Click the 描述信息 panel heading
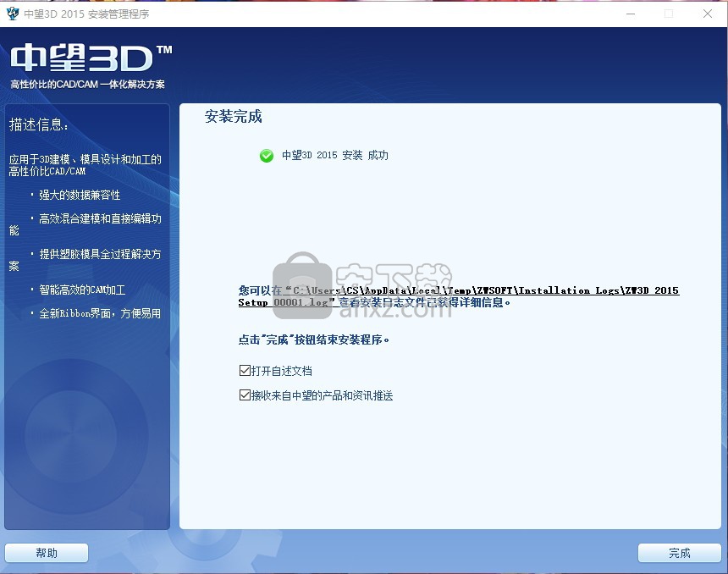The height and width of the screenshot is (574, 728). tap(39, 124)
